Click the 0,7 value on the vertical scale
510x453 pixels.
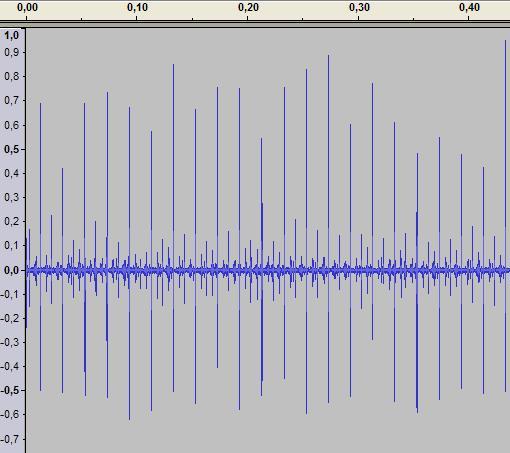pos(12,100)
